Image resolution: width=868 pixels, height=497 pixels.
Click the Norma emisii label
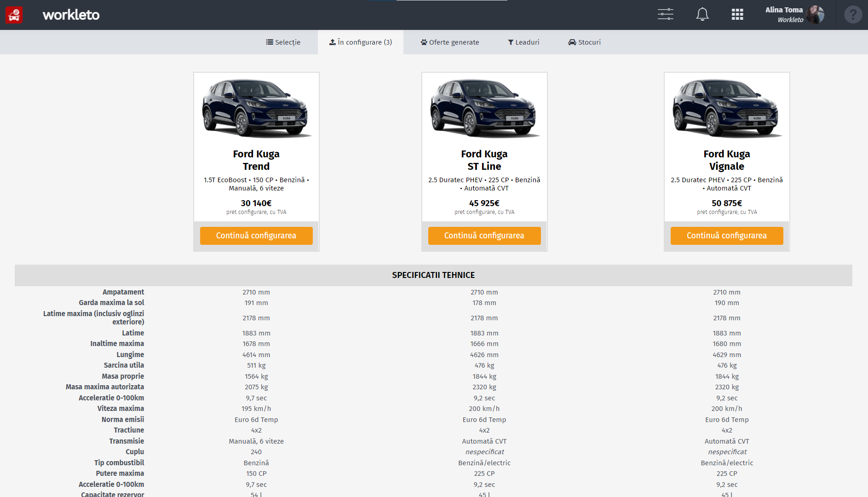[123, 420]
